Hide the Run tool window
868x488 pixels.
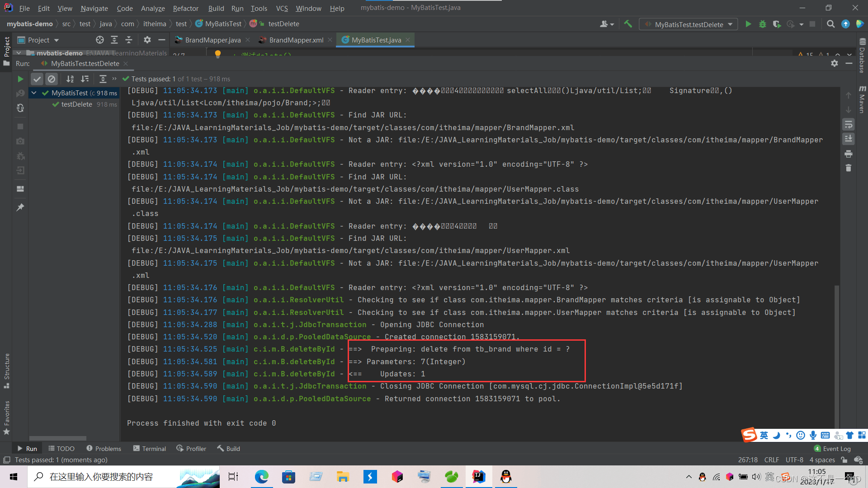pos(849,64)
